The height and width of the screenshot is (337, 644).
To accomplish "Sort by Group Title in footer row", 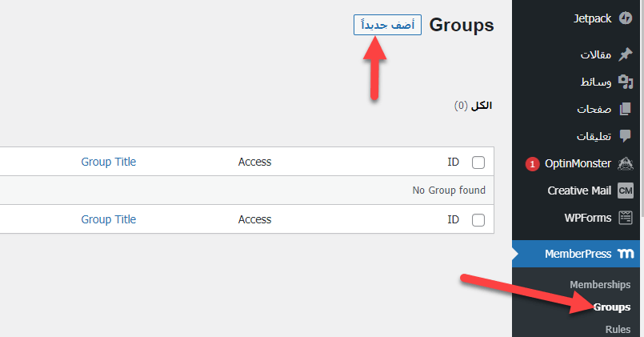I will point(109,219).
